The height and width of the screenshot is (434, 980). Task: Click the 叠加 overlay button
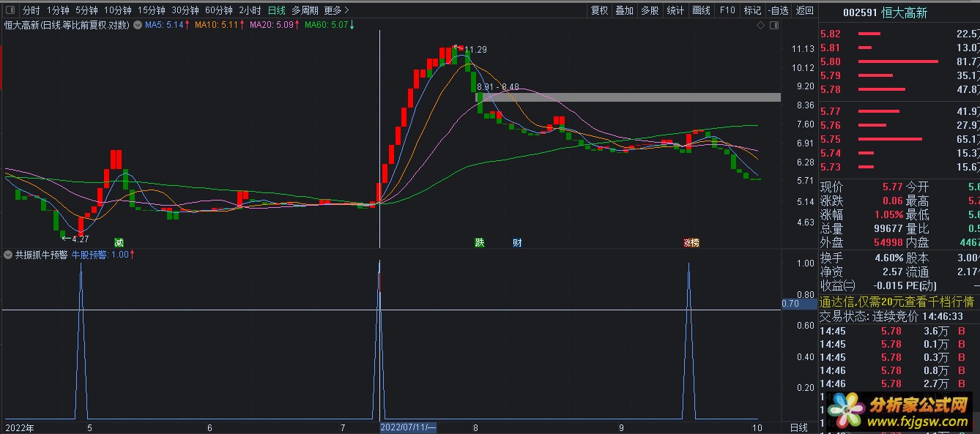(x=624, y=10)
